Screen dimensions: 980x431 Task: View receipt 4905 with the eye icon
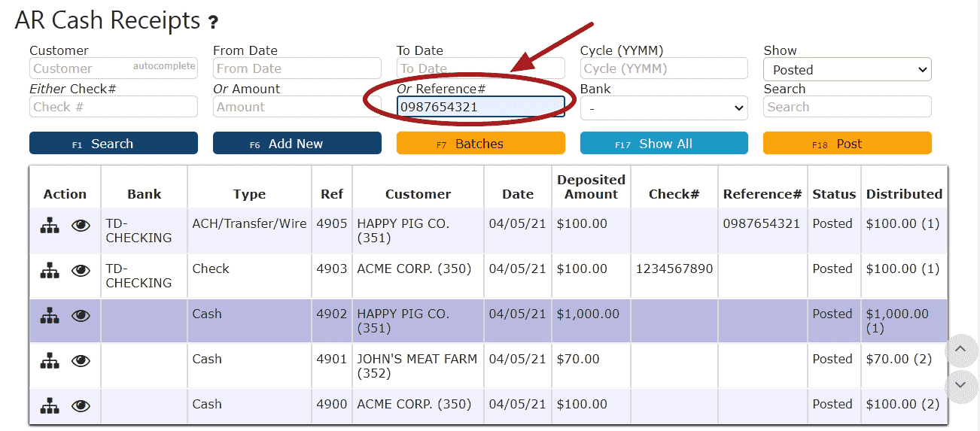81,226
